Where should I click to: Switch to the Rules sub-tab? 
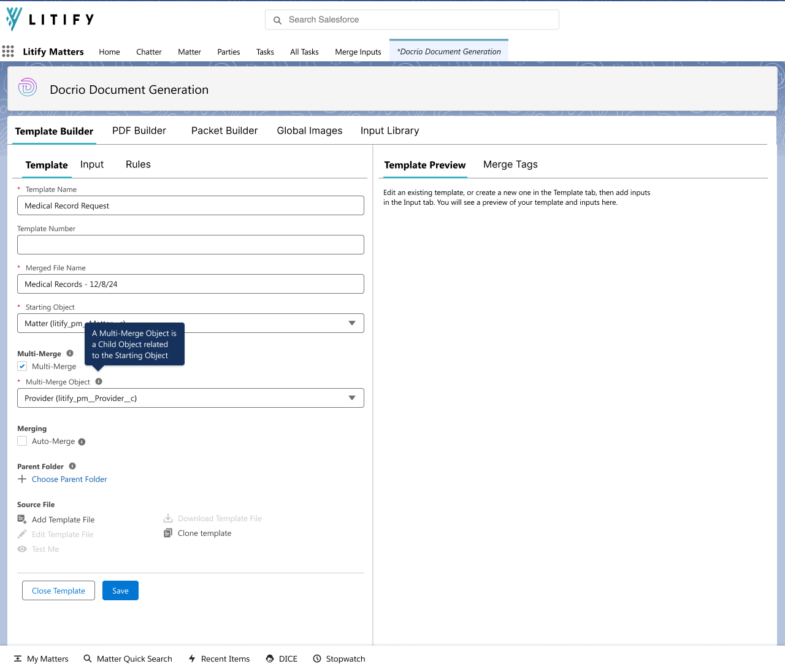coord(138,164)
